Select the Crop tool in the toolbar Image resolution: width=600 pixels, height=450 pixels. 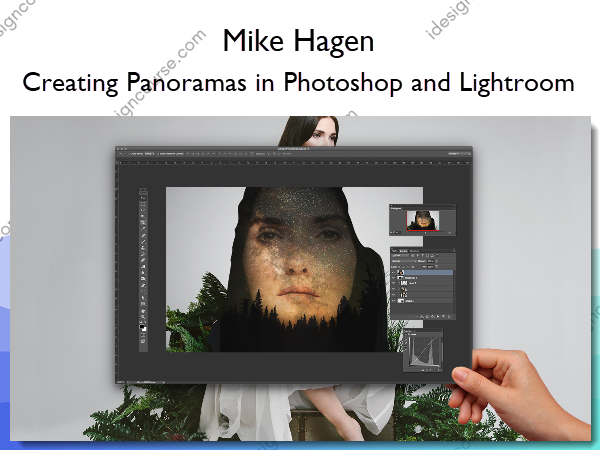tap(143, 220)
